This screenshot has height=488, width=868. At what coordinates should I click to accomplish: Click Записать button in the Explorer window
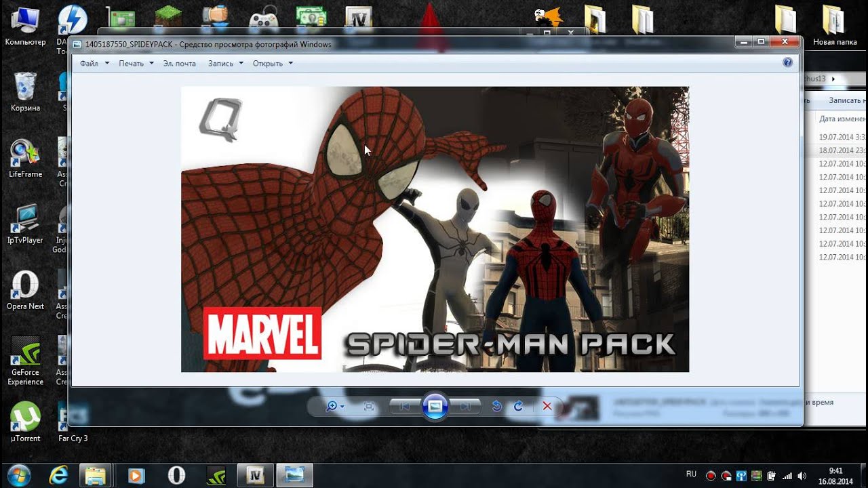point(848,100)
